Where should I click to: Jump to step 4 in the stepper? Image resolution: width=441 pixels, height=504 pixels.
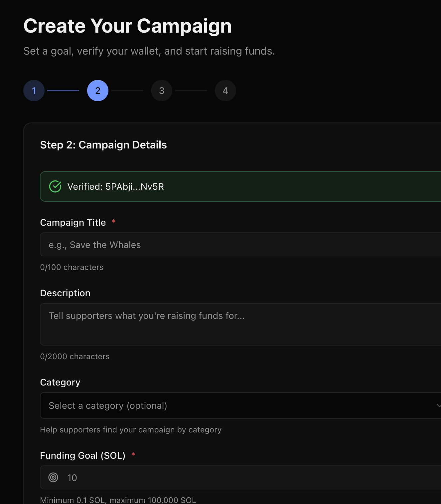[225, 91]
